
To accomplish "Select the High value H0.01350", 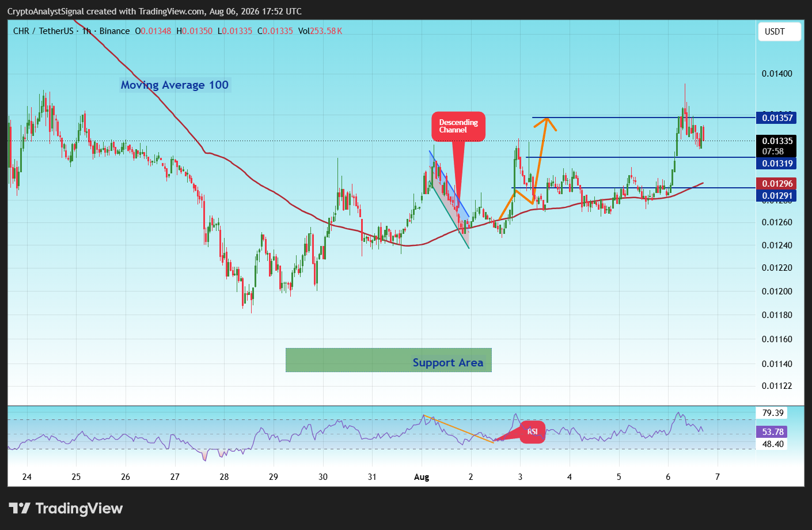I will pyautogui.click(x=194, y=31).
